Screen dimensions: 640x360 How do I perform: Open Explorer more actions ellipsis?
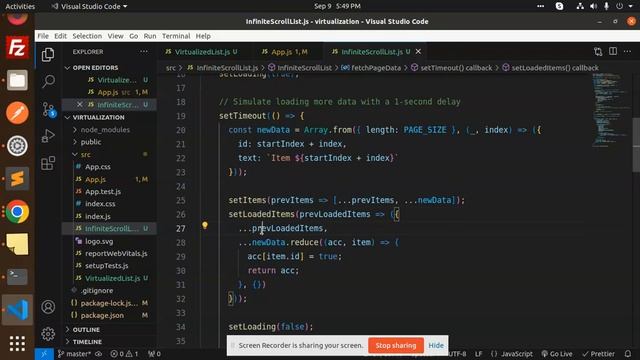point(144,52)
